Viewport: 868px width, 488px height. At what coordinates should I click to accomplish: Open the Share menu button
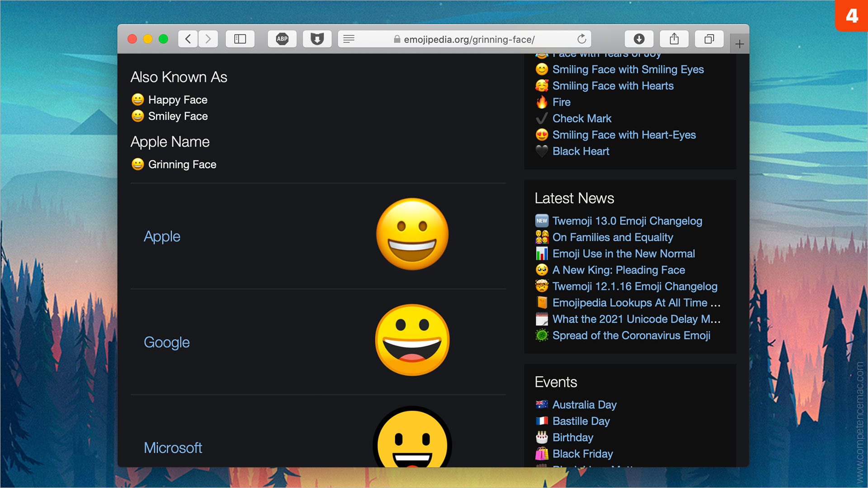[674, 39]
